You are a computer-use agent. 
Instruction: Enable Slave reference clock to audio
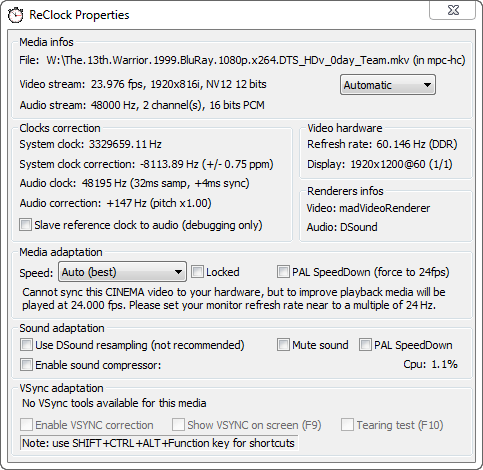click(x=25, y=225)
